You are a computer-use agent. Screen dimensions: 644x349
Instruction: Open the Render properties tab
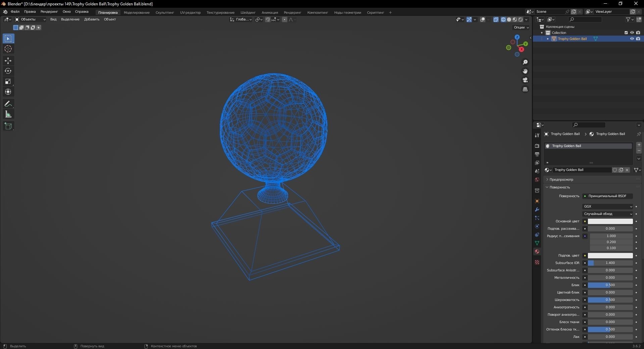pos(537,146)
